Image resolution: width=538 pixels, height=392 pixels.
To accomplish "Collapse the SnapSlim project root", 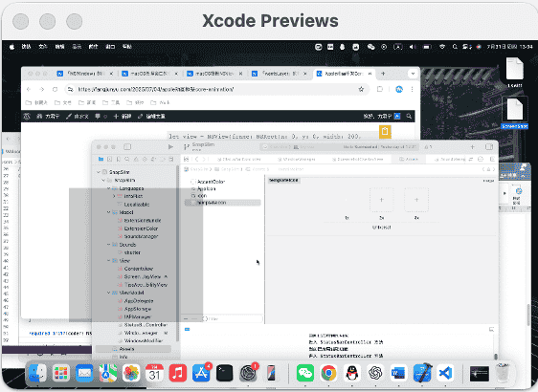I will pyautogui.click(x=99, y=172).
